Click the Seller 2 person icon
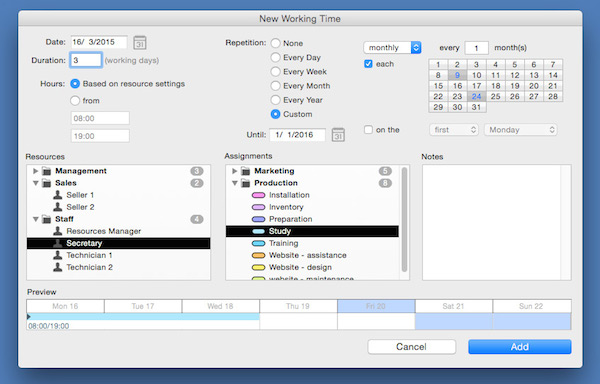Image resolution: width=600 pixels, height=384 pixels. click(x=58, y=207)
